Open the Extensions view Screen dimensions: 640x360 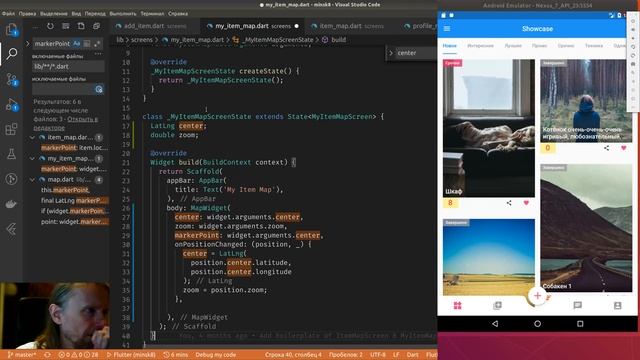(11, 129)
